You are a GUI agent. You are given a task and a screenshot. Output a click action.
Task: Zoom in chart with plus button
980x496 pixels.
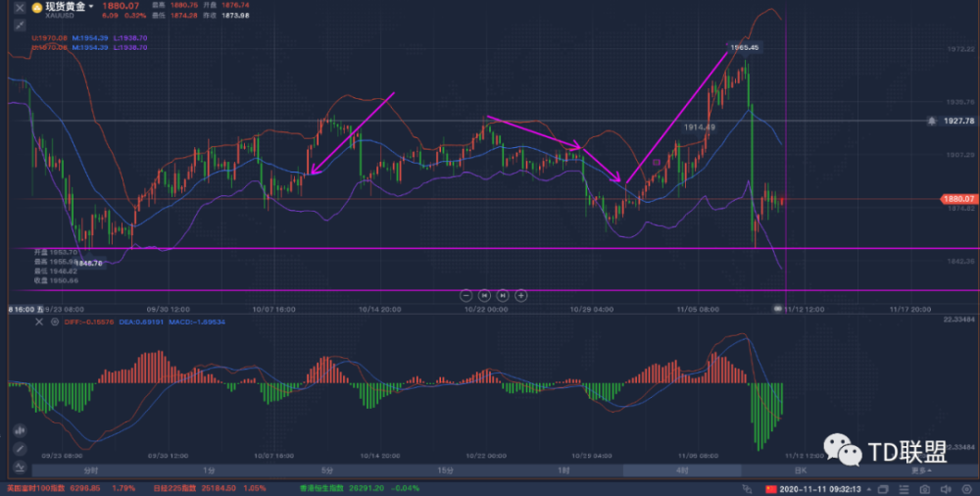(521, 294)
